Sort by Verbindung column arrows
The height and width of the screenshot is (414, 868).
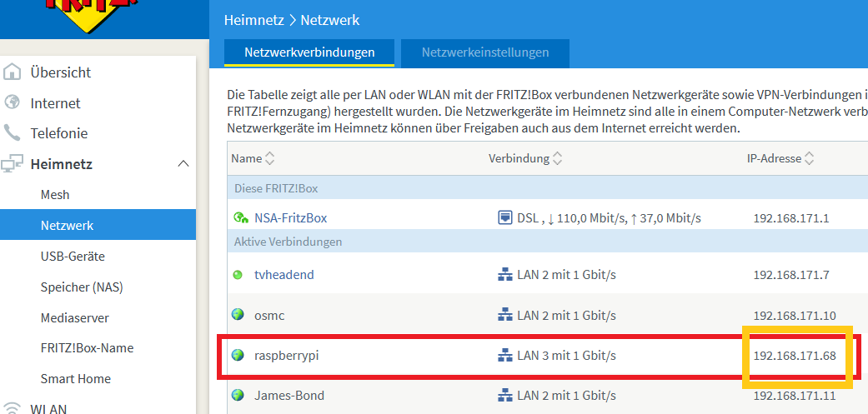(x=558, y=158)
